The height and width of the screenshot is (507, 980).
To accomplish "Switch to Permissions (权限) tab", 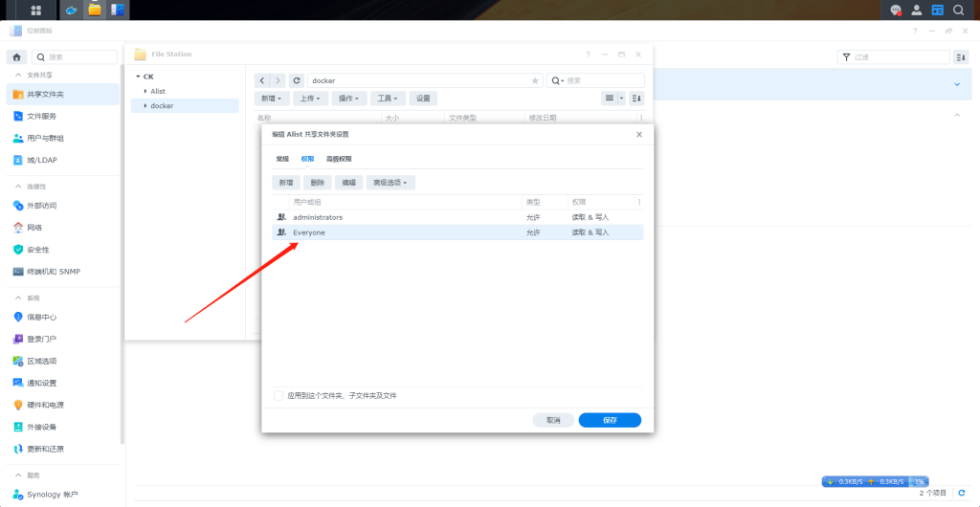I will tap(307, 159).
